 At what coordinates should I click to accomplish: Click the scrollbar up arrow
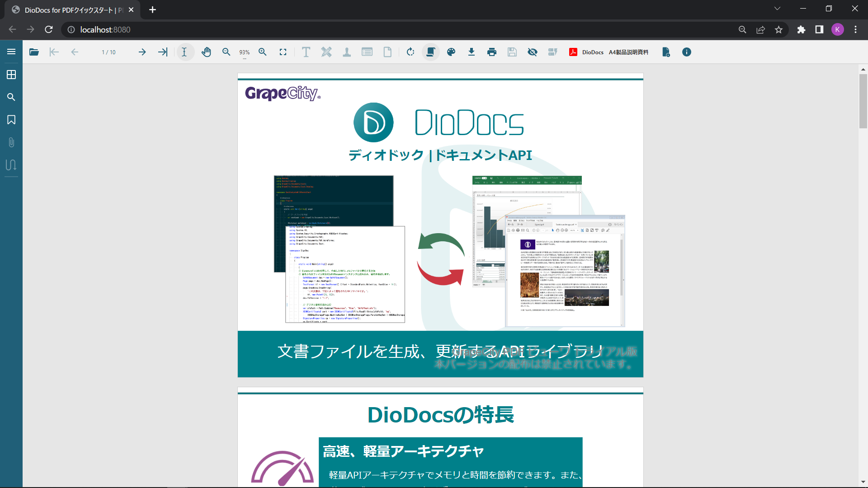pos(863,69)
